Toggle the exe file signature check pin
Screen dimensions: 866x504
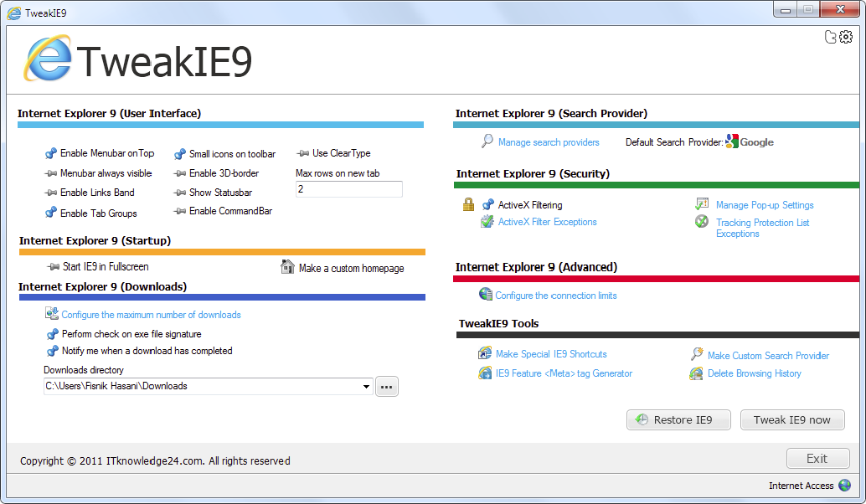pyautogui.click(x=53, y=334)
